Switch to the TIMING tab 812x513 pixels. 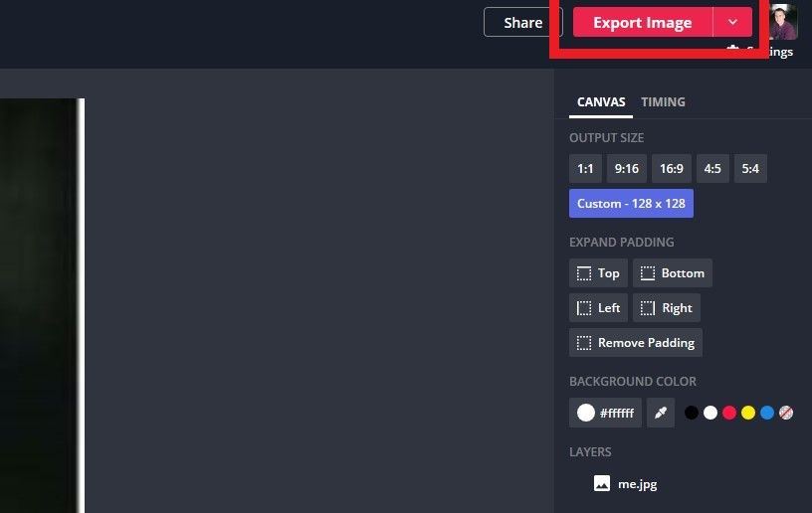click(x=663, y=102)
